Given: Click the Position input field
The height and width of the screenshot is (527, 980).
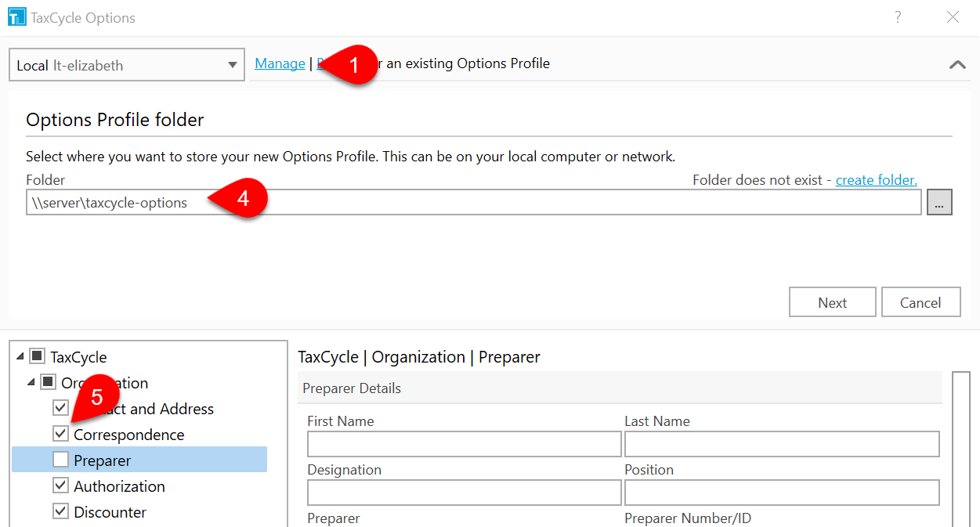Looking at the screenshot, I should [x=782, y=493].
